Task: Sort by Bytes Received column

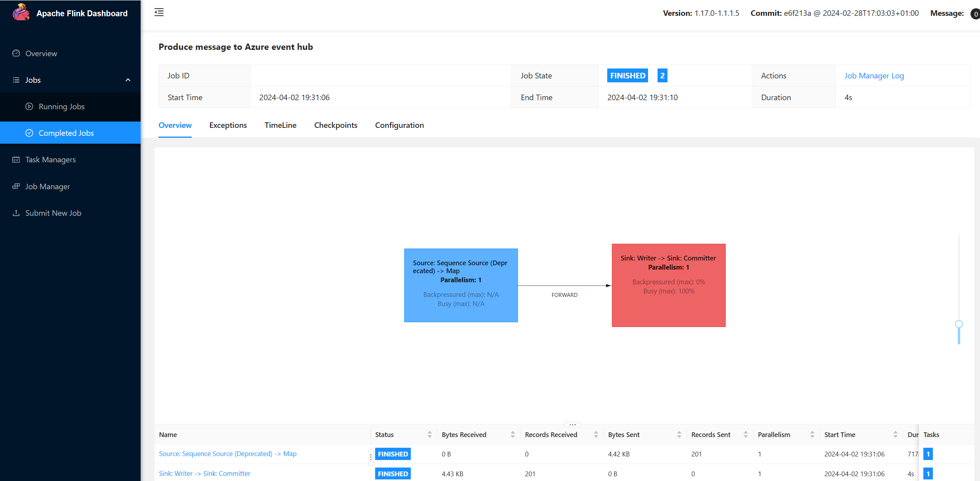Action: pyautogui.click(x=513, y=435)
